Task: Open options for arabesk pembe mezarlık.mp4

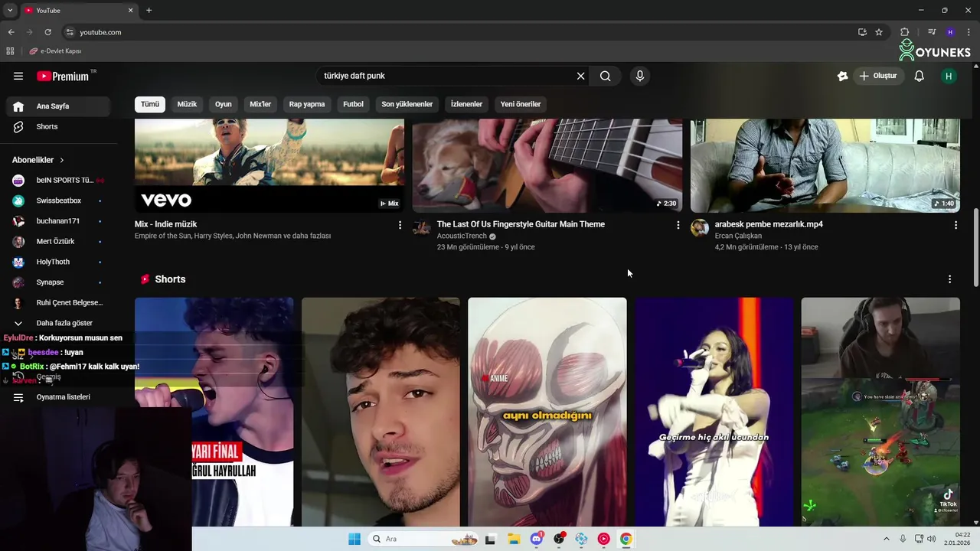Action: pyautogui.click(x=955, y=225)
